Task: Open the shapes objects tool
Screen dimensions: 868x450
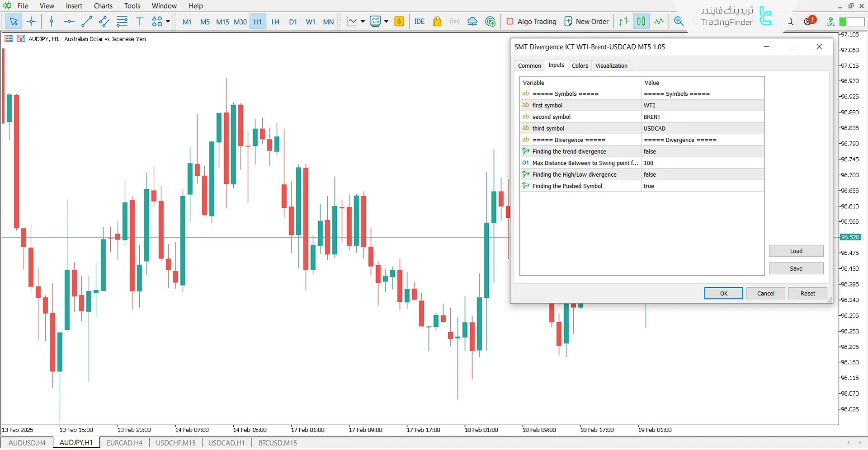Action: point(157,21)
